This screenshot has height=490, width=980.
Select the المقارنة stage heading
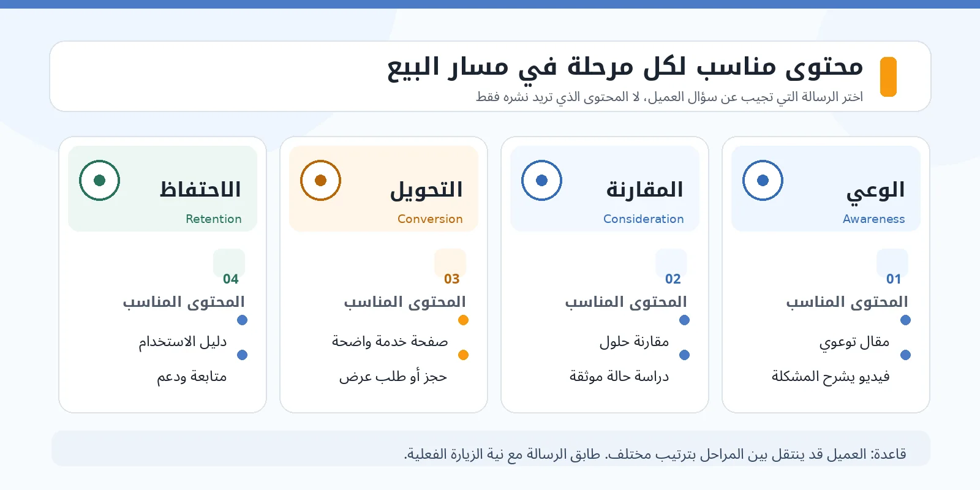[644, 190]
